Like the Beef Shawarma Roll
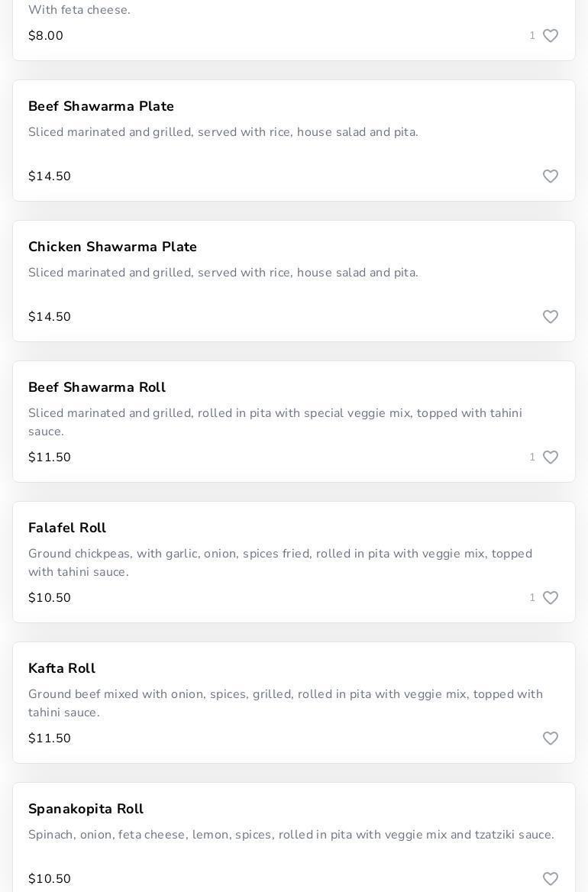The width and height of the screenshot is (588, 892). coord(550,457)
